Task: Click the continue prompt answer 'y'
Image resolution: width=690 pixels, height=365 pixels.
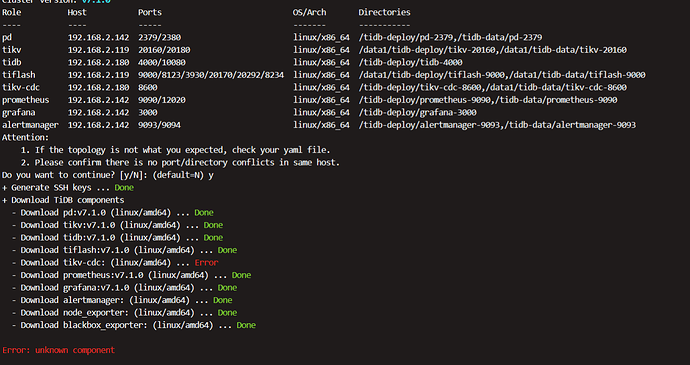Action: 211,175
